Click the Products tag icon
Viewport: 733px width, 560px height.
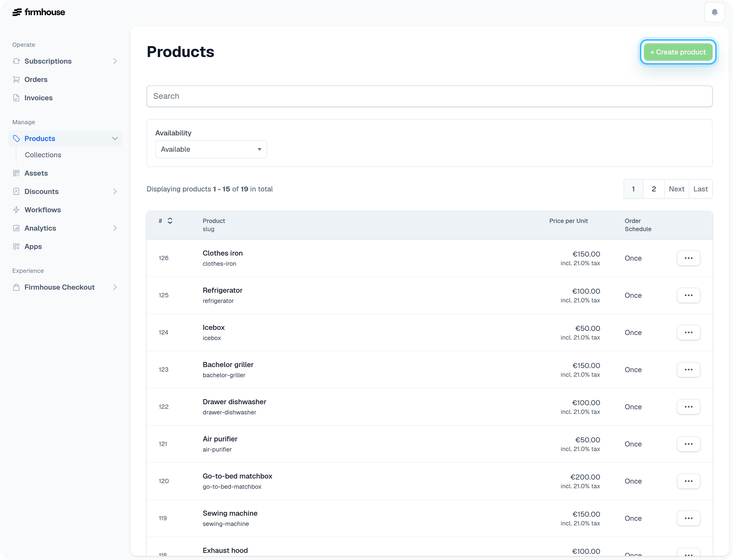(16, 138)
